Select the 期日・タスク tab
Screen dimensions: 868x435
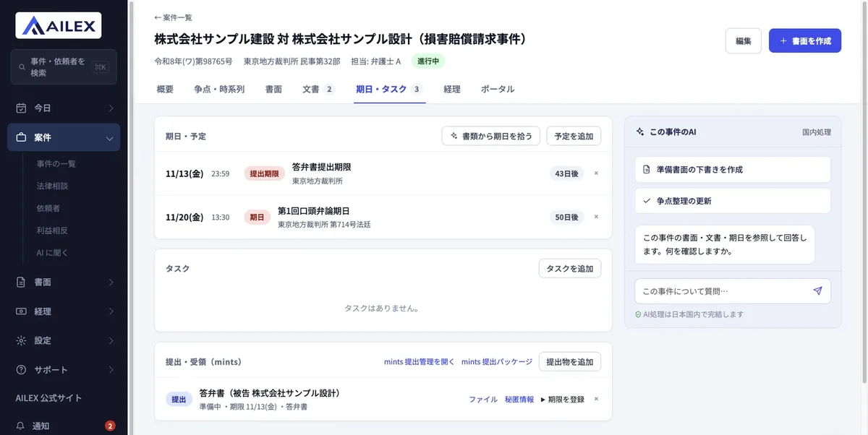389,90
